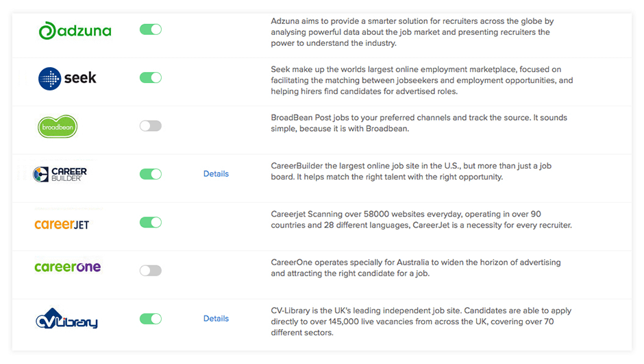The height and width of the screenshot is (364, 644).
Task: Enable the CareerOne toggle switch
Action: (151, 271)
